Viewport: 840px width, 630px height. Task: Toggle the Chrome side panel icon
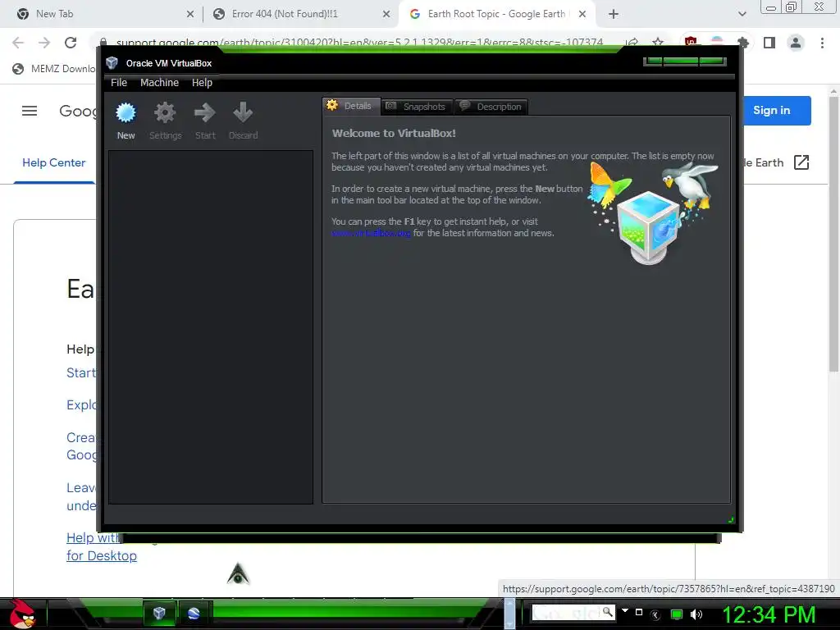[769, 43]
